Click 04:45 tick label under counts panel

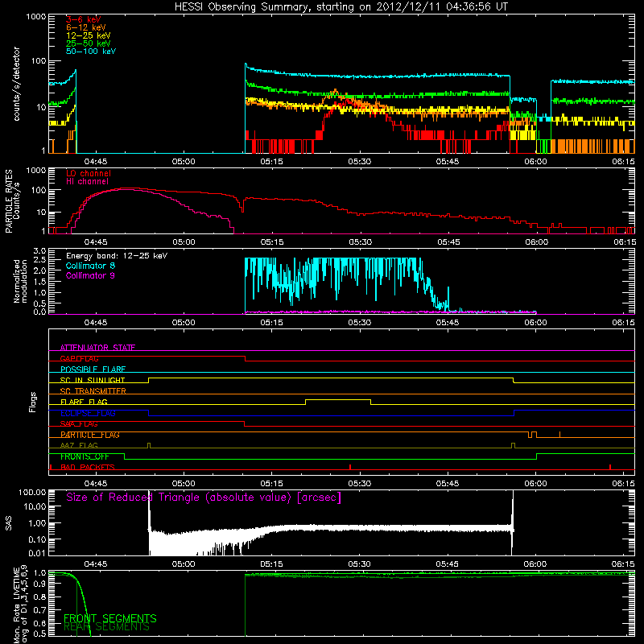(96, 162)
